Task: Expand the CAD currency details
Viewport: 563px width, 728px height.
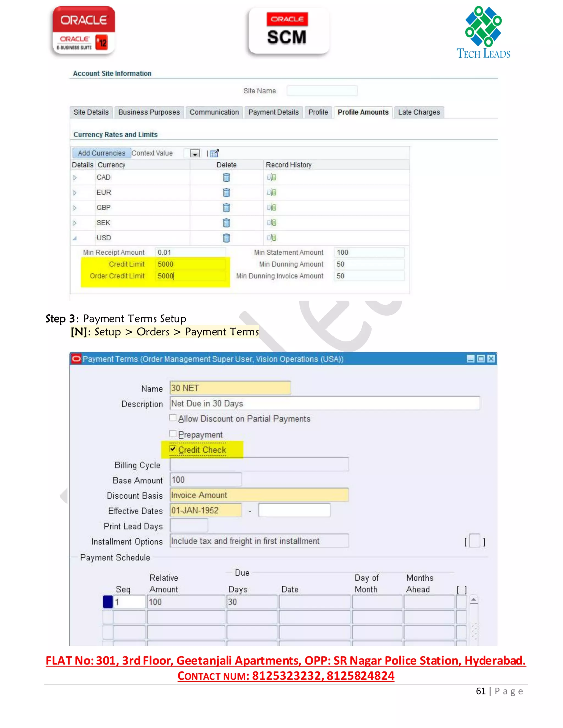Action: [x=75, y=178]
